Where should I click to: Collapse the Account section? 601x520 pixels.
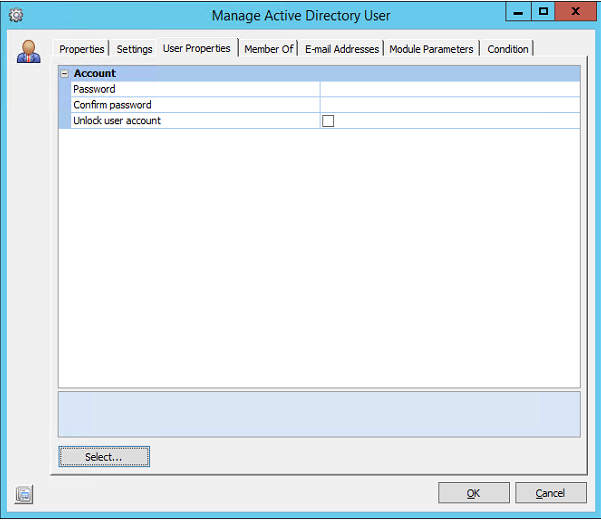tap(65, 74)
